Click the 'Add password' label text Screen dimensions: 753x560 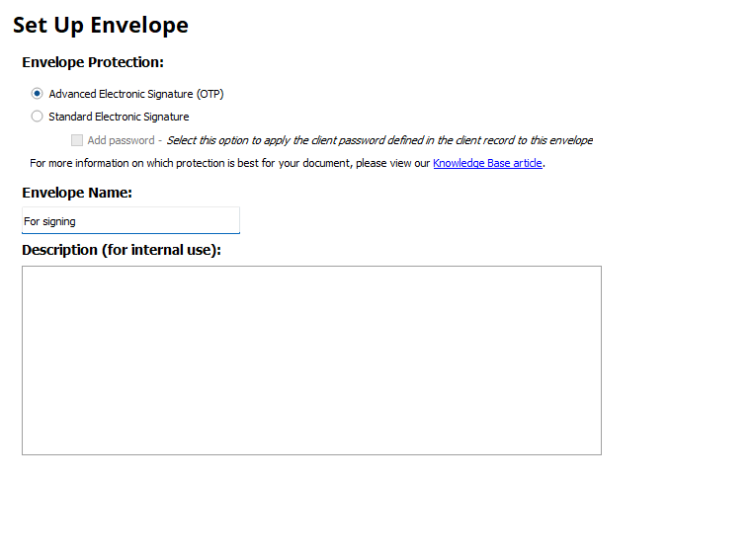(x=121, y=140)
